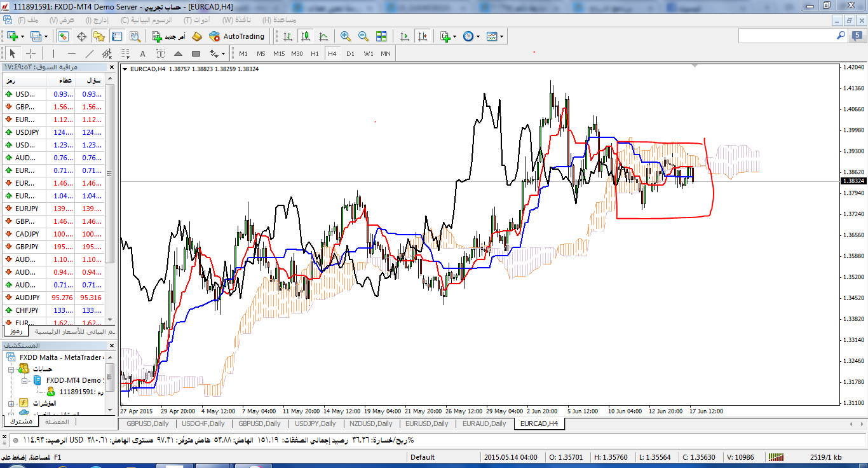
Task: Open the عرض (V) menu
Action: [62, 20]
